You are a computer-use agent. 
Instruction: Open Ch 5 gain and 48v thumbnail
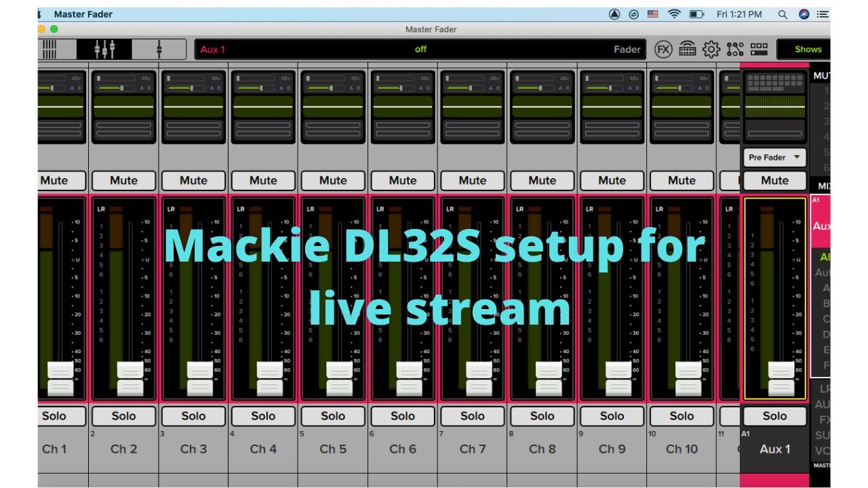[x=333, y=83]
